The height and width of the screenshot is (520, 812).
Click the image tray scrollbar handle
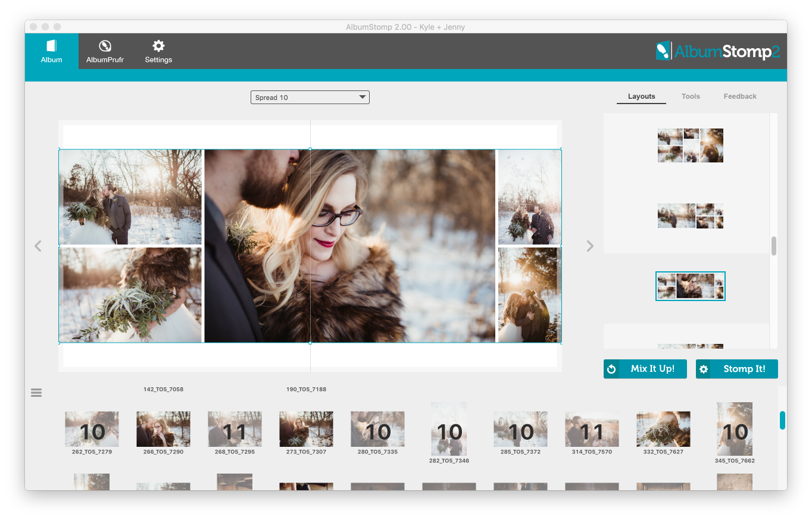point(782,420)
